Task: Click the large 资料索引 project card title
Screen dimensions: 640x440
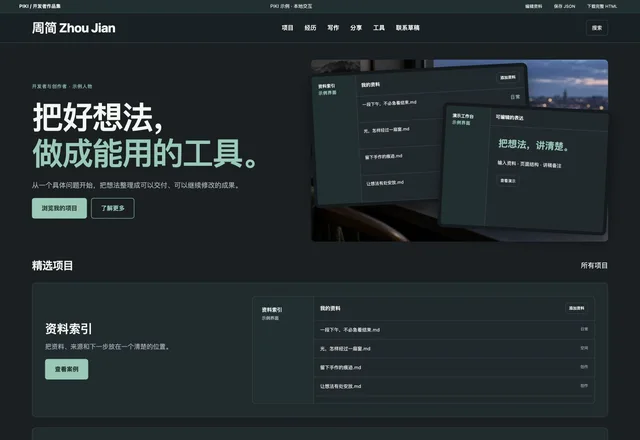Action: (68, 329)
